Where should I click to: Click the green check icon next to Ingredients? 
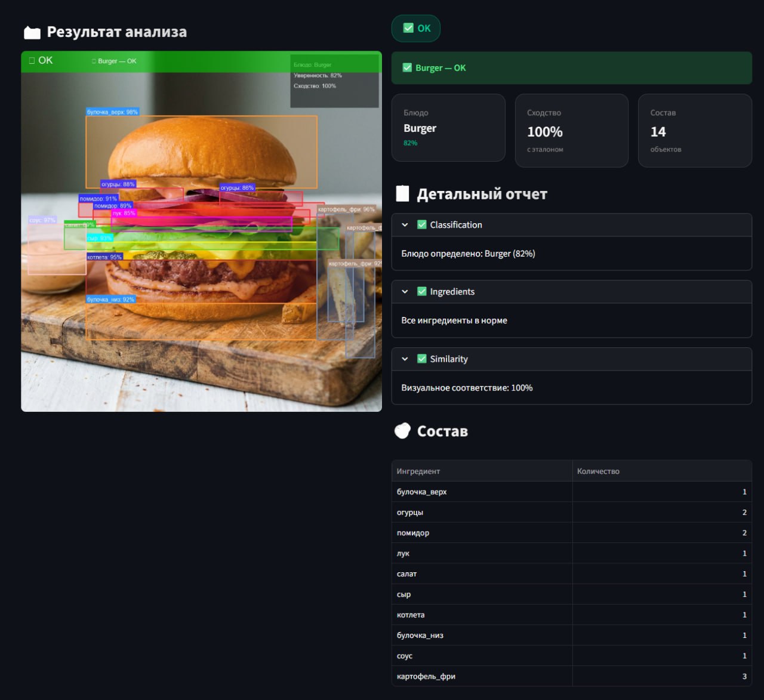(x=422, y=292)
